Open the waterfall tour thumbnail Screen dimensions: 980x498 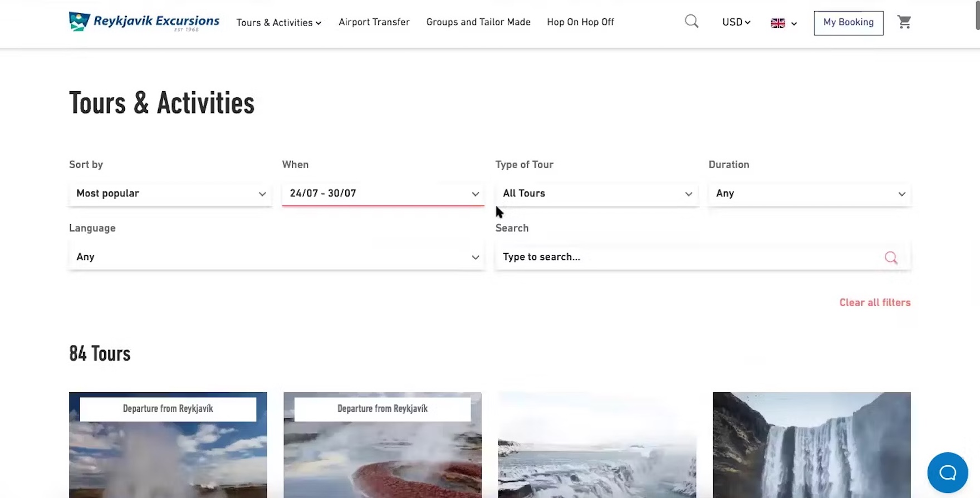811,445
